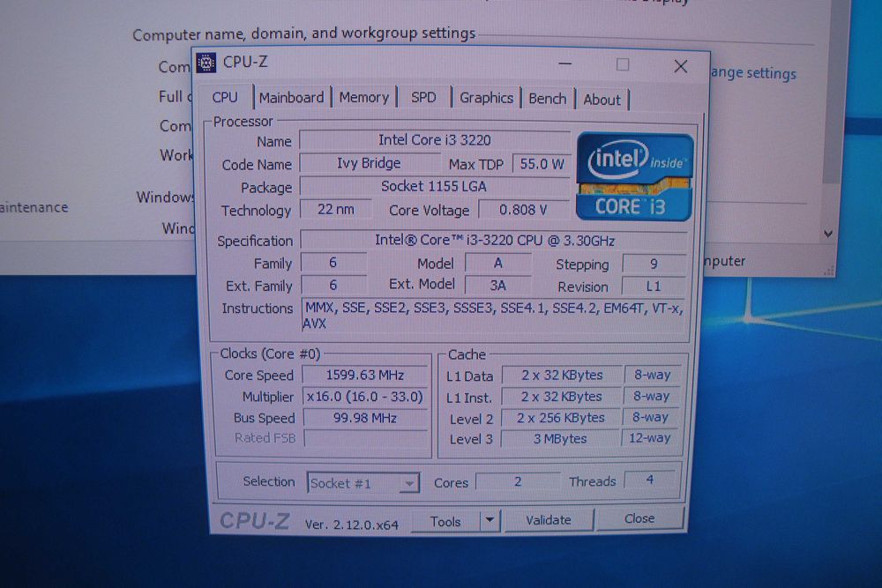Image resolution: width=882 pixels, height=588 pixels.
Task: Click the Instructions list field
Action: (494, 316)
